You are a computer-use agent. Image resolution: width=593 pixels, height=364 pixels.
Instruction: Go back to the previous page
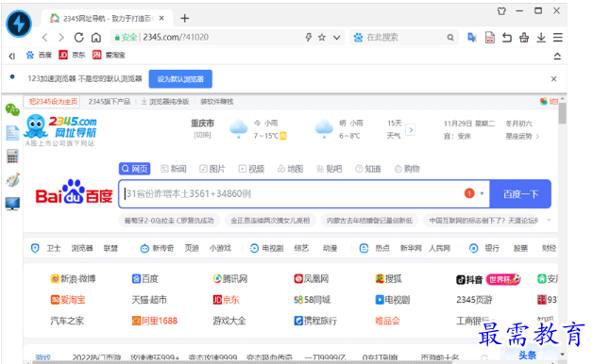tap(45, 38)
